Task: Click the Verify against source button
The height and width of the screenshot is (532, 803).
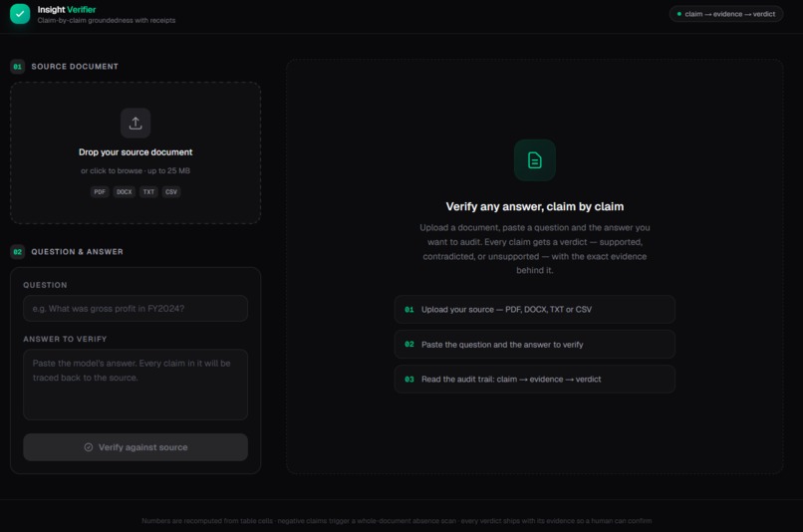Action: (135, 447)
